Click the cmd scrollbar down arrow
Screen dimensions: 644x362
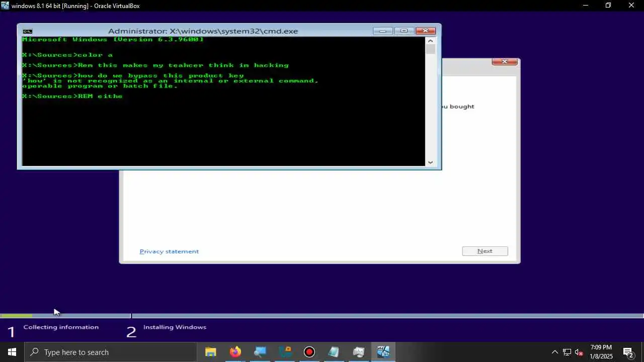tap(430, 162)
